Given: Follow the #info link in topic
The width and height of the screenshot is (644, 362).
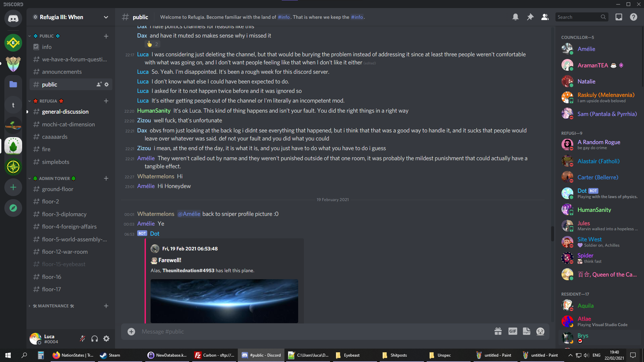Looking at the screenshot, I should tap(284, 17).
